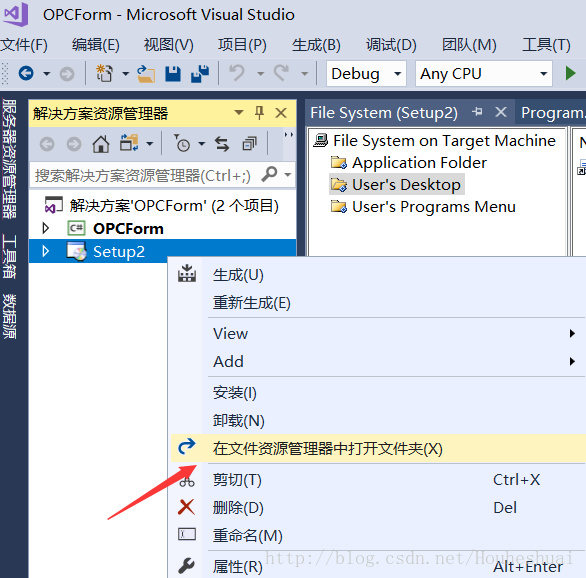
Task: Click the Open File toolbar icon
Action: click(x=146, y=74)
